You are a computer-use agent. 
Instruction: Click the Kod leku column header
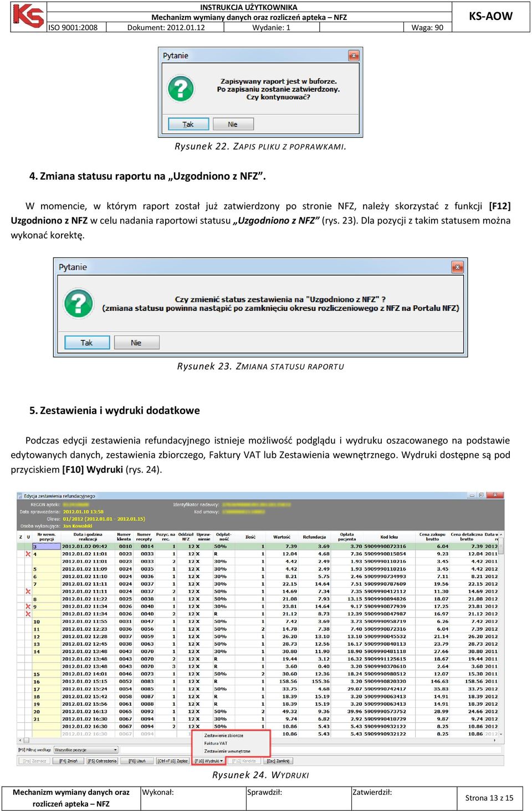coord(389,537)
